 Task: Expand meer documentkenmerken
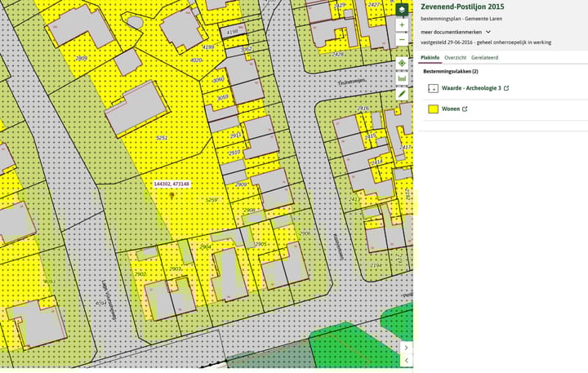coord(488,32)
